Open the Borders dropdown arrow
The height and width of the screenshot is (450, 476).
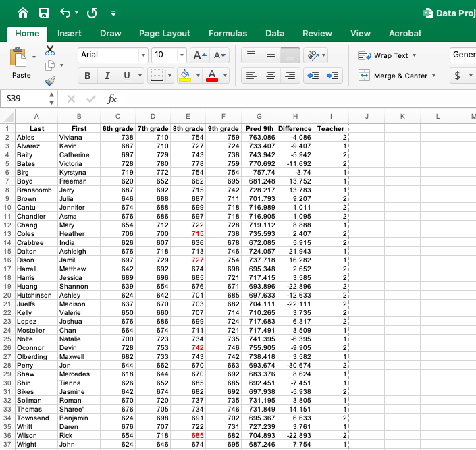[x=169, y=76]
